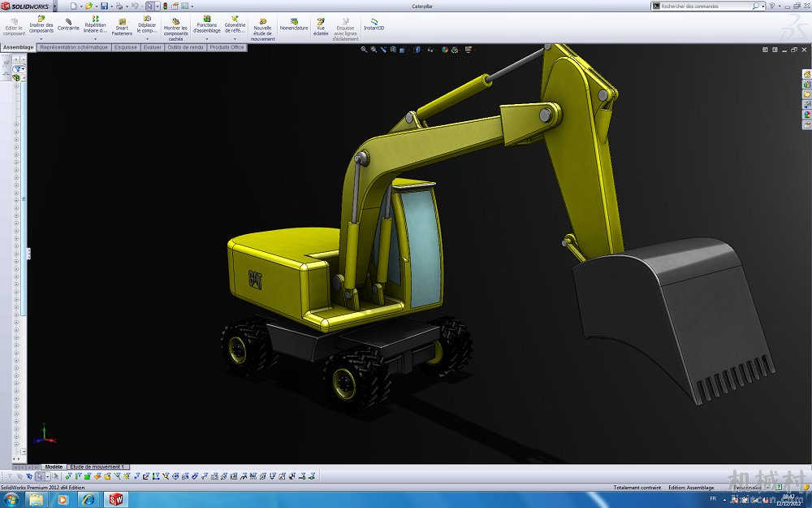Save the assembly with the floppy disk icon
This screenshot has height=508, width=812.
coord(104,7)
